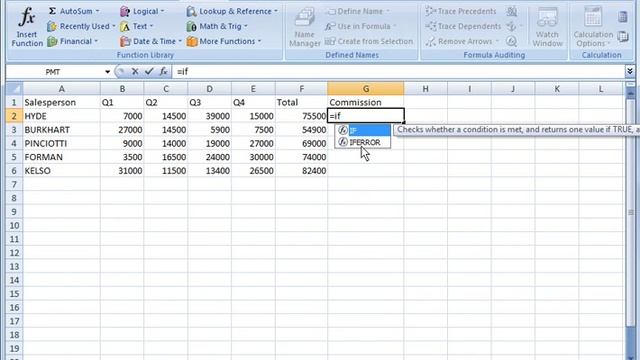Open the Logical functions dropdown

142,11
